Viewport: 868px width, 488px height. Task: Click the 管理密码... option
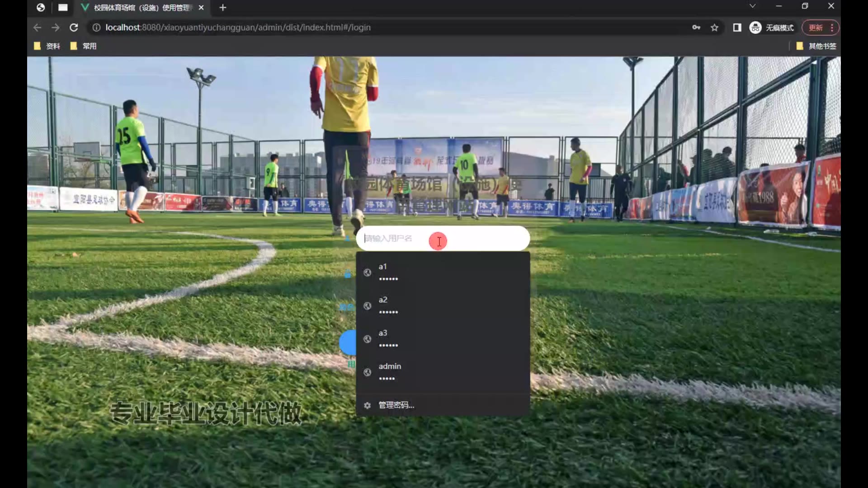coord(396,405)
